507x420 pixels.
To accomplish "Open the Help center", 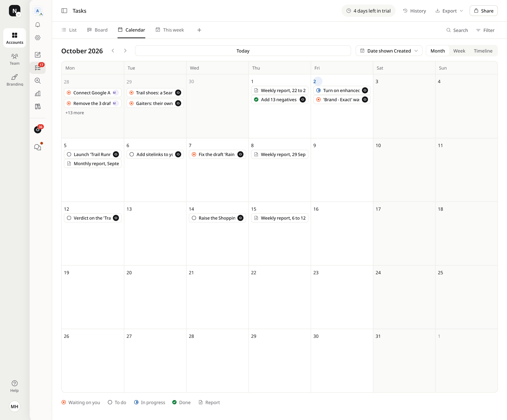I will point(14,386).
